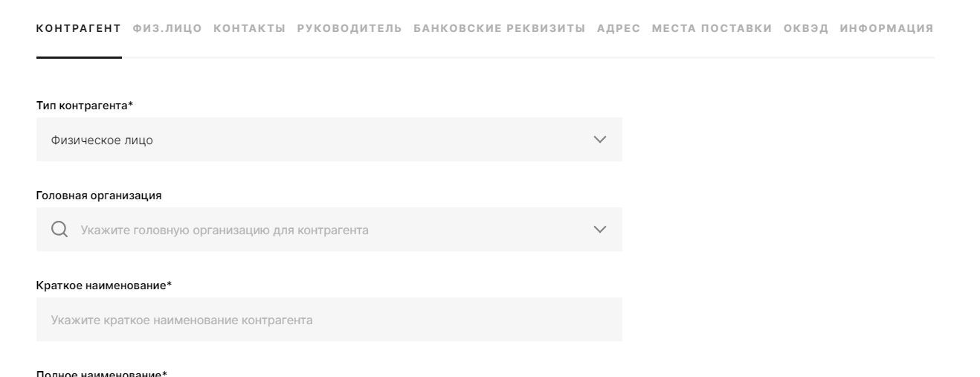Open the КОНТРАГЕНТ tab

tap(78, 28)
